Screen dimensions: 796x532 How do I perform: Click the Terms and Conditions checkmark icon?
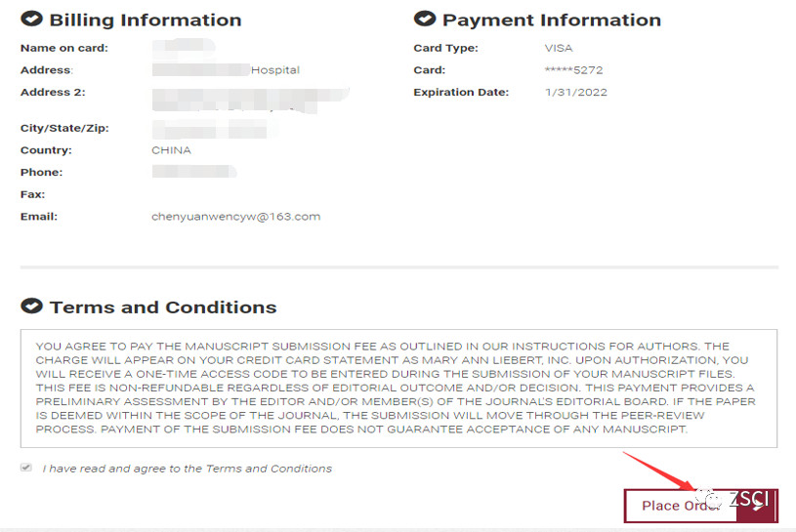[31, 307]
